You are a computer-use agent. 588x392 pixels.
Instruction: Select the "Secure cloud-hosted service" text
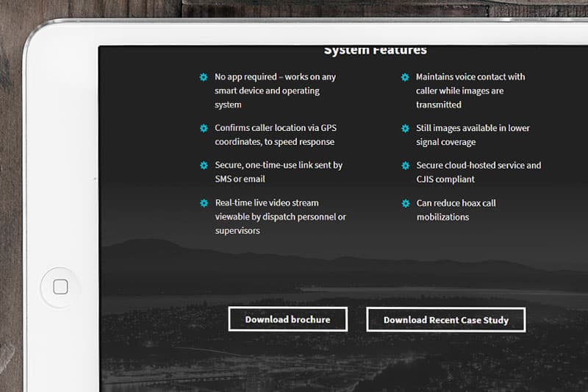click(478, 172)
